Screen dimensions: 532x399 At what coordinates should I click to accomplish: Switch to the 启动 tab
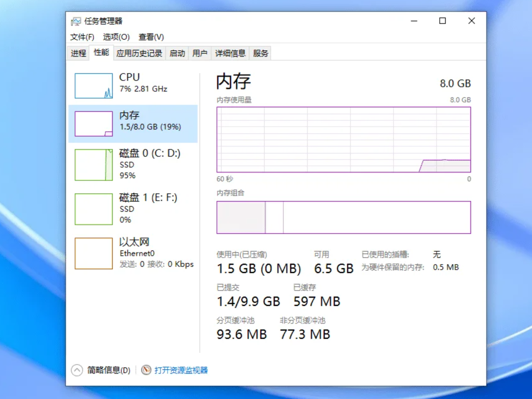pos(177,53)
